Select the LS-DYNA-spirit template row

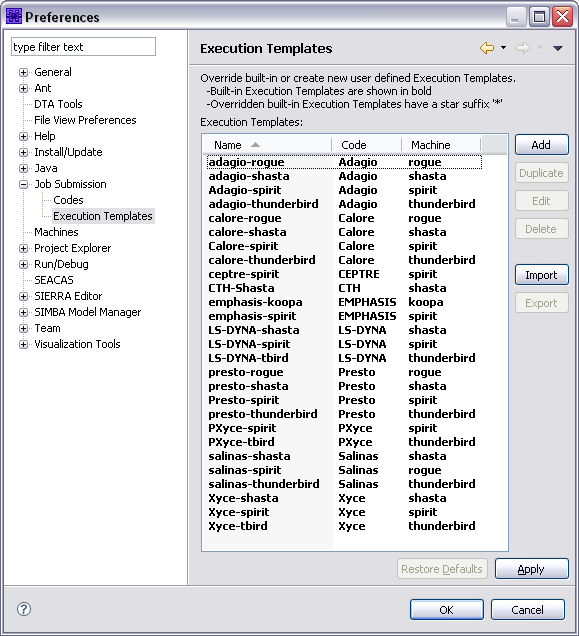[x=344, y=344]
